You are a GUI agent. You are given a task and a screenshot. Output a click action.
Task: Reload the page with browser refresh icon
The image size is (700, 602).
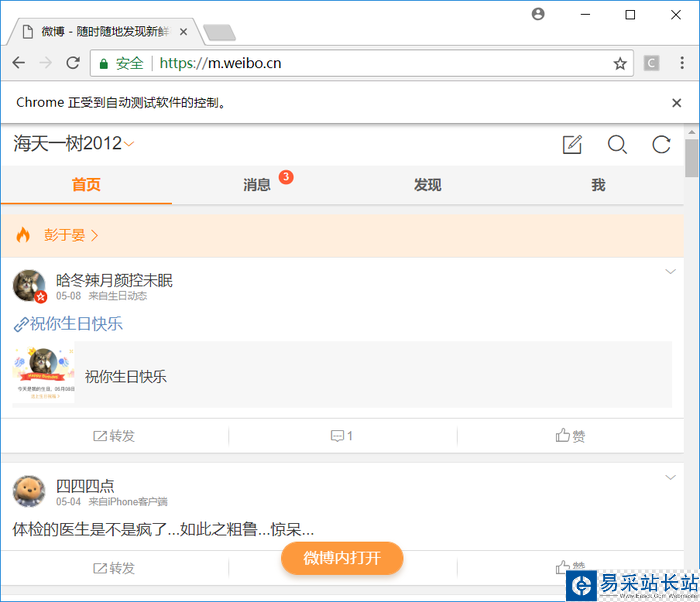[73, 63]
